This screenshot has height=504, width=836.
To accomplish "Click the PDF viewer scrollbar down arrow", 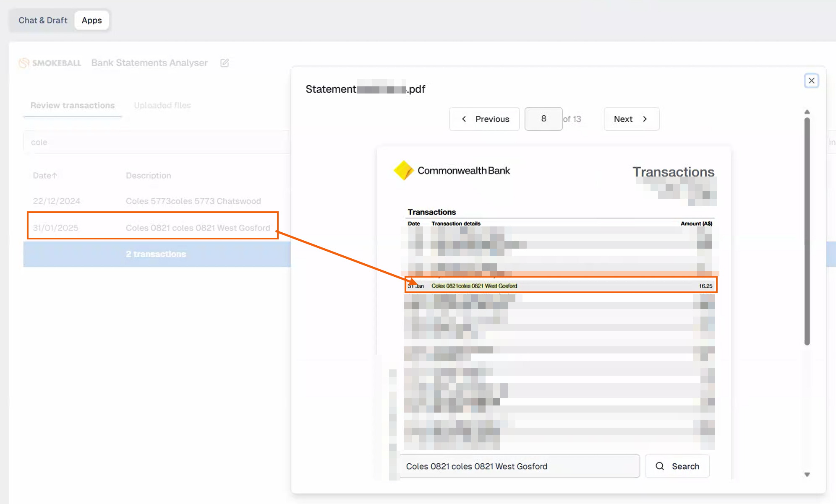I will point(807,475).
